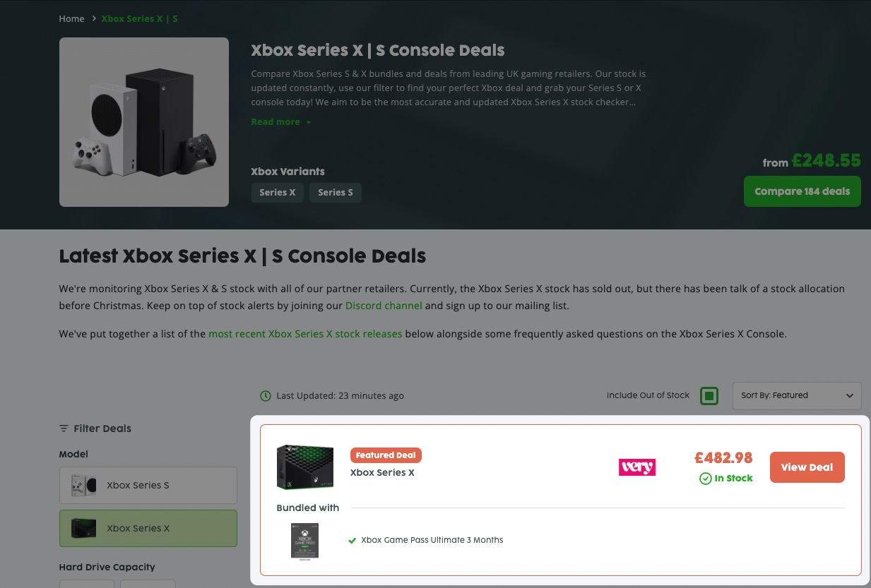
Task: Click the breadcrumb chevron after Home
Action: [x=94, y=19]
